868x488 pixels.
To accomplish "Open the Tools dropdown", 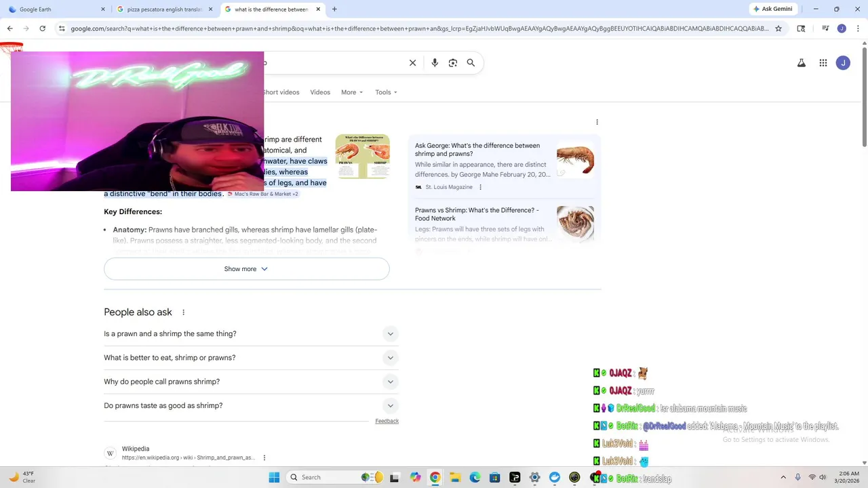I will coord(387,92).
